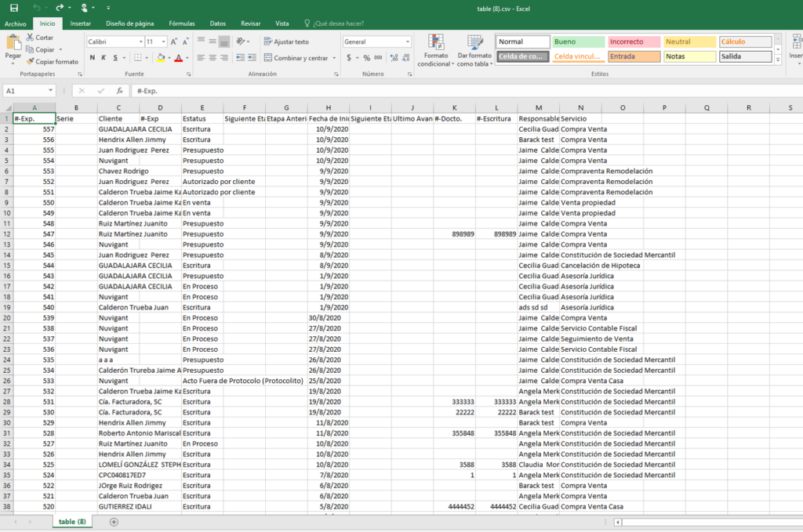Switch to the Revisar tab
803x532 pixels.
click(250, 24)
